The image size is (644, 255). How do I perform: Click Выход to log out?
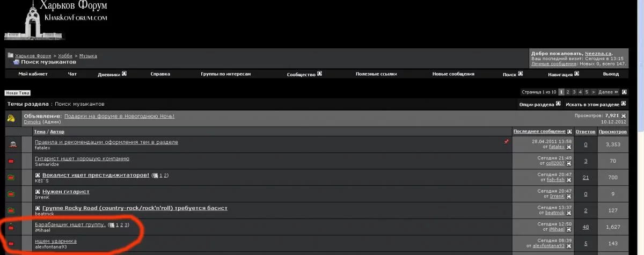(611, 74)
